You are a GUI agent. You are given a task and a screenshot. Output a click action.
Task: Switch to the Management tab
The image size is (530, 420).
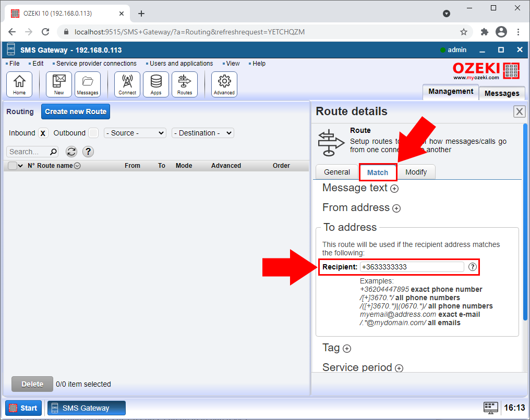[451, 92]
